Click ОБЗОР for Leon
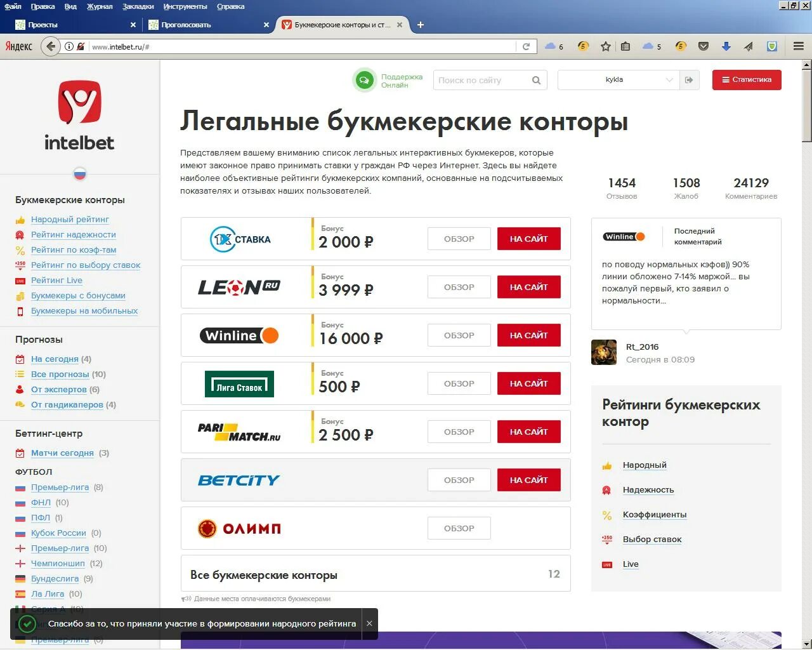This screenshot has height=650, width=812. pyautogui.click(x=459, y=287)
